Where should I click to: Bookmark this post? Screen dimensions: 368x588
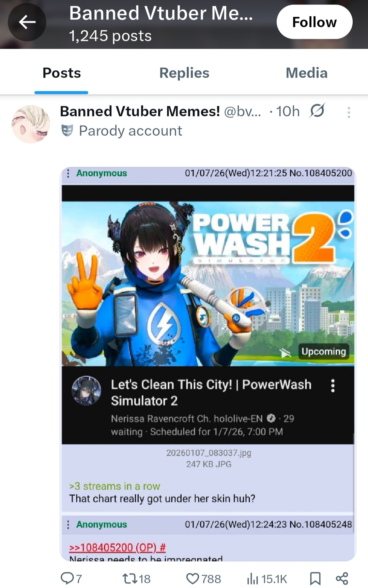pos(315,578)
